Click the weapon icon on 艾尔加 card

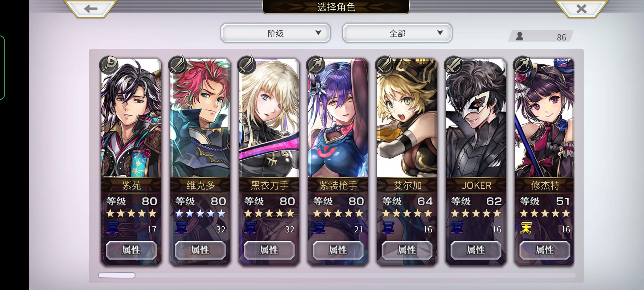click(385, 65)
